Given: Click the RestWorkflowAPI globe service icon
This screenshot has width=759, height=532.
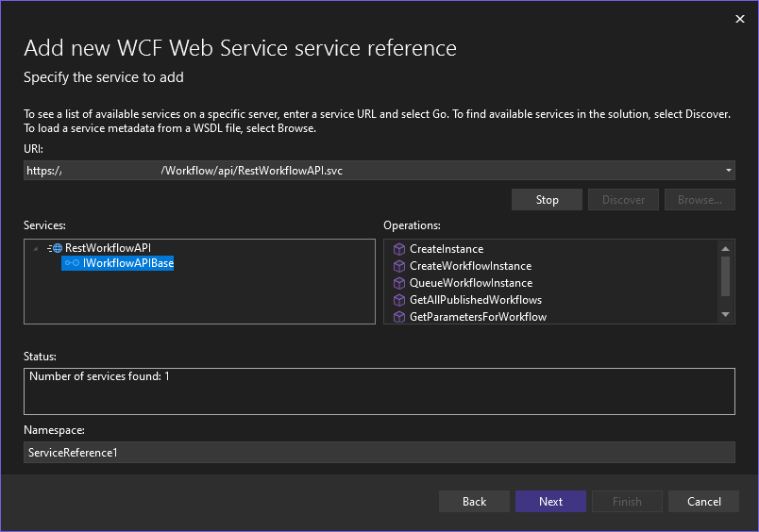Looking at the screenshot, I should [57, 248].
